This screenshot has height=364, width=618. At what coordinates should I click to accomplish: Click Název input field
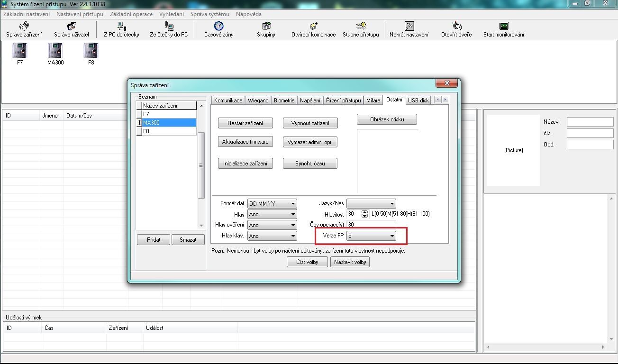tap(590, 122)
